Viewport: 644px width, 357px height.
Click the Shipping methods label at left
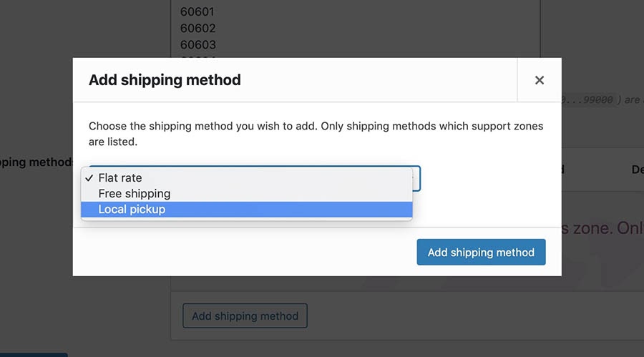(36, 162)
